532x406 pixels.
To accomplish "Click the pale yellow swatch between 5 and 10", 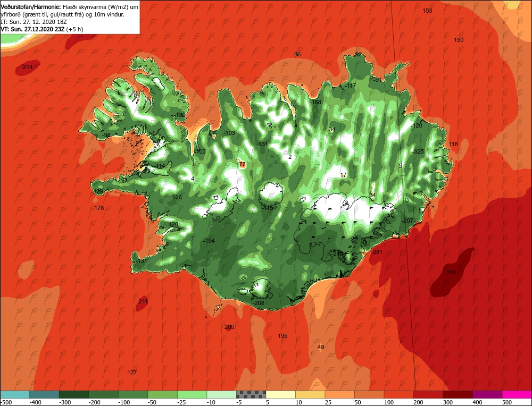I will tap(280, 394).
